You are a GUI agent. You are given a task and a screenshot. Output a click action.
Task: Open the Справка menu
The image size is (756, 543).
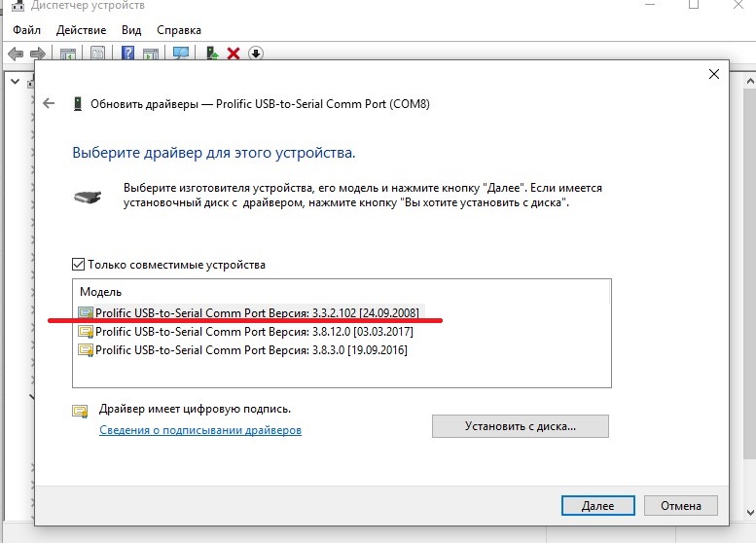179,30
